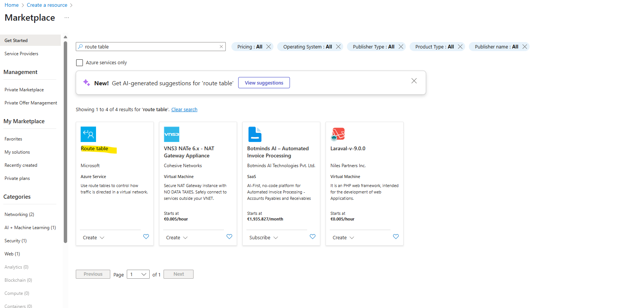
Task: Favorite the Laraval card with heart
Action: coord(396,237)
